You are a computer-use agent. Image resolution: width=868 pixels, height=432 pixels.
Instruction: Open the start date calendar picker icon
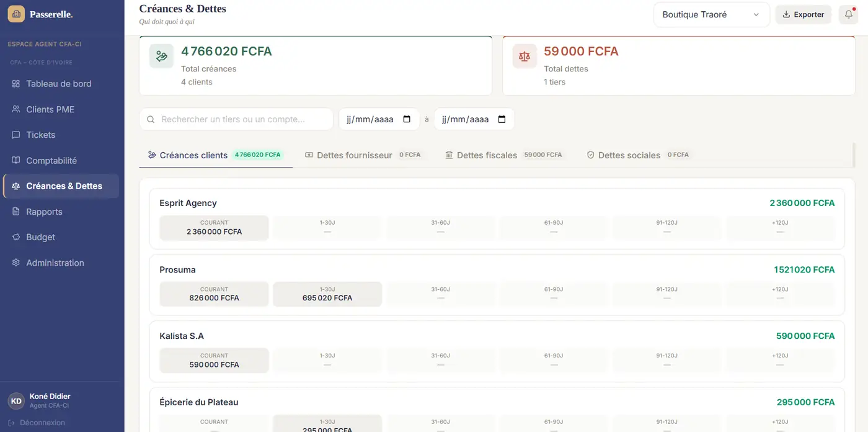(x=407, y=119)
